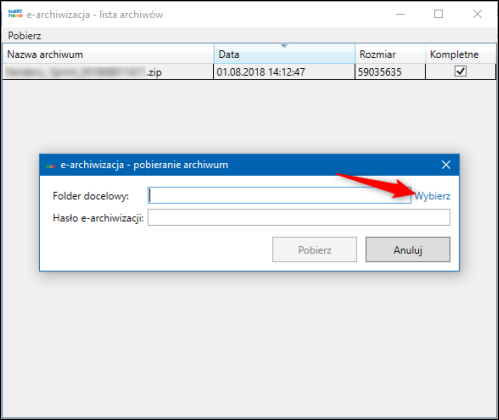The height and width of the screenshot is (420, 499).
Task: Toggle the Kompletne checkbox in the archive row
Action: 460,71
